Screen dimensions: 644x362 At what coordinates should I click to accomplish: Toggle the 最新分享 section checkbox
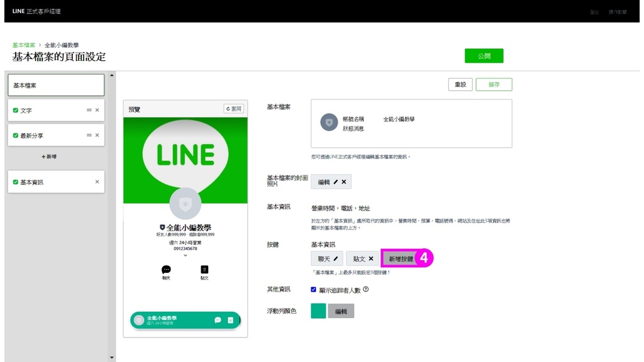[x=16, y=136]
